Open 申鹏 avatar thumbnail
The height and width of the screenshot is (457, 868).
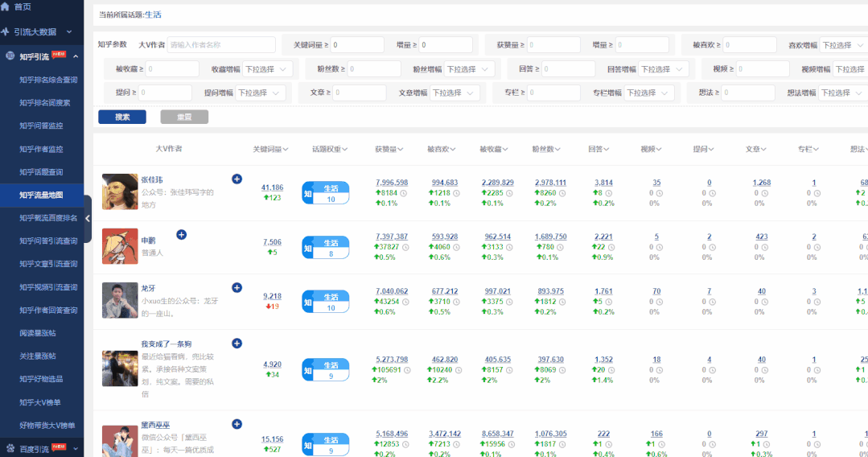click(x=120, y=246)
